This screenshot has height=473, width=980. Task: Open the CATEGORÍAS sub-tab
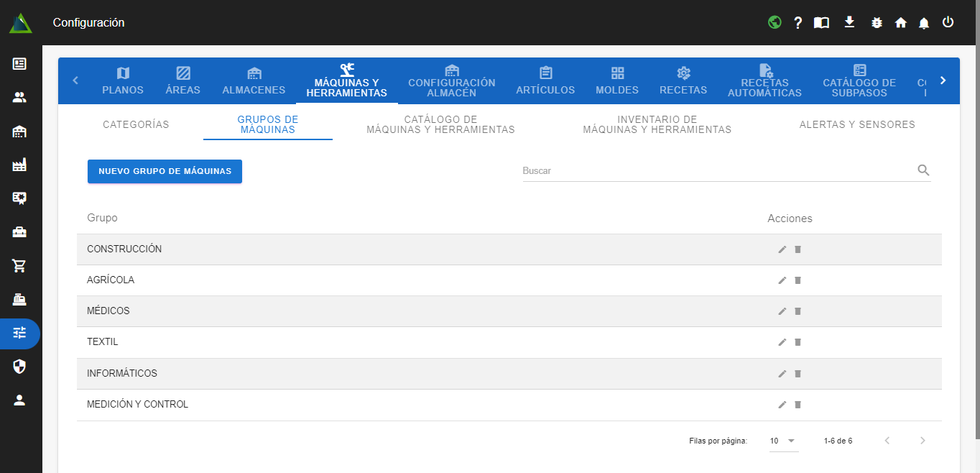pyautogui.click(x=136, y=124)
